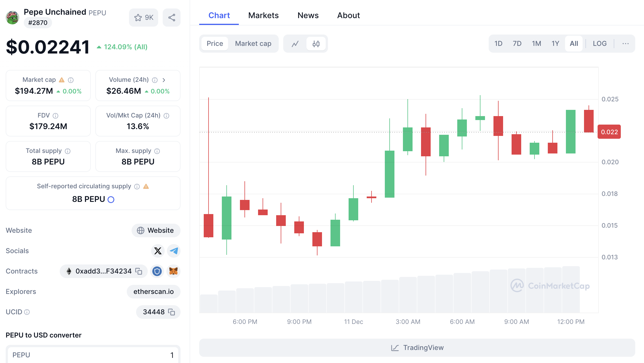Image resolution: width=644 pixels, height=363 pixels.
Task: Click the blue shield security icon
Action: click(x=157, y=271)
